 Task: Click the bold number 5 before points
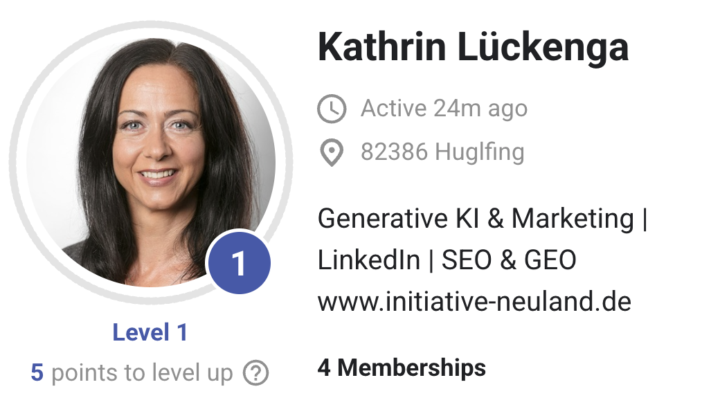[37, 374]
